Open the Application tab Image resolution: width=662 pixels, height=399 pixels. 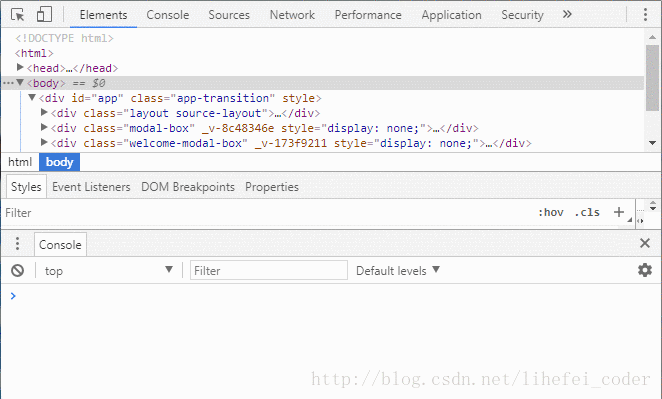click(x=451, y=15)
